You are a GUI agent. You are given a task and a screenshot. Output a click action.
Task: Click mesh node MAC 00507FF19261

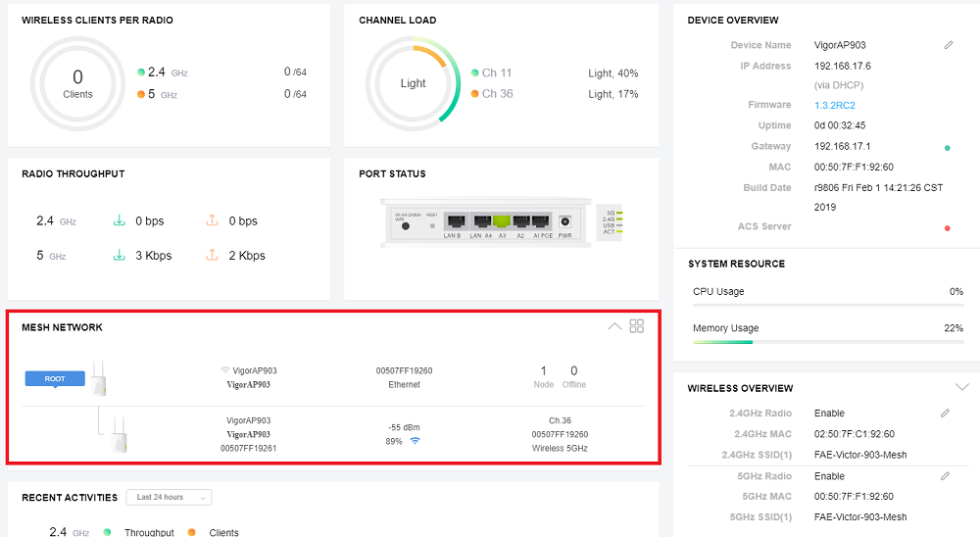point(248,448)
